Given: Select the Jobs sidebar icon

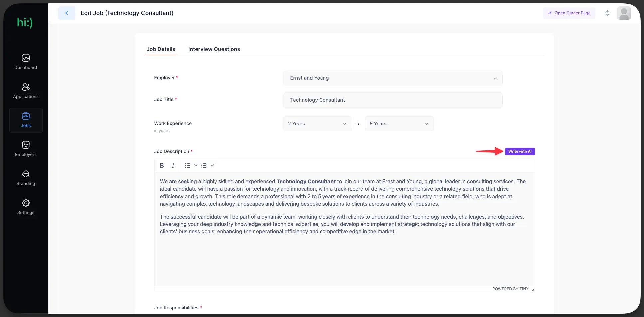Looking at the screenshot, I should [x=26, y=116].
